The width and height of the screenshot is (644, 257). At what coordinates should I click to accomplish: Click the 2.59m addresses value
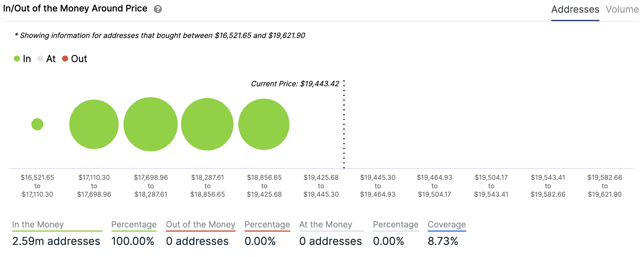pyautogui.click(x=56, y=241)
